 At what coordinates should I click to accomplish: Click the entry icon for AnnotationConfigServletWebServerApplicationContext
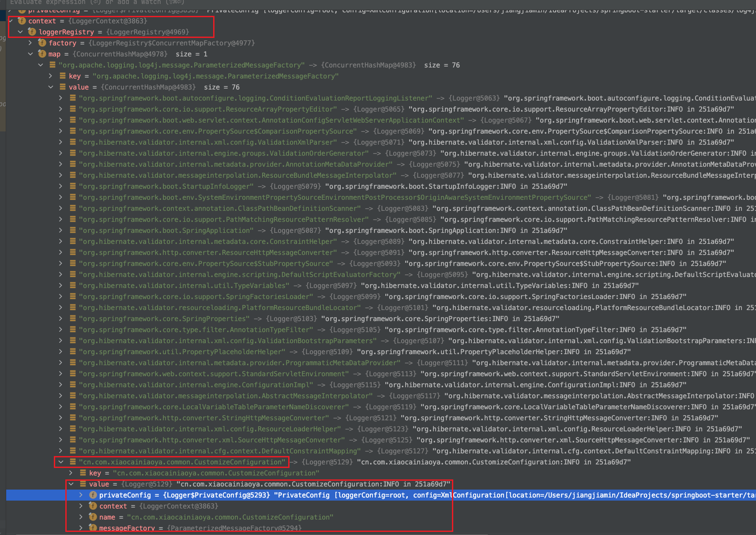point(72,120)
